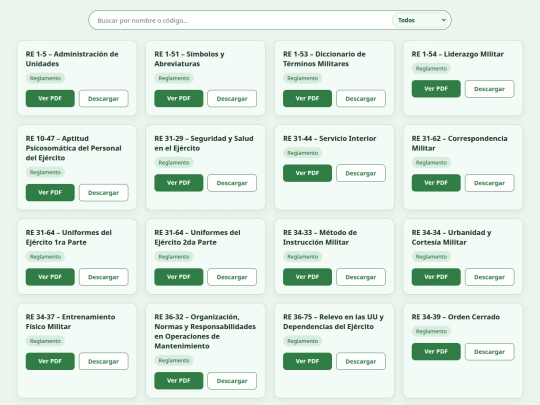Click the title 'RE 1-51 – Símbolos y Abreviaturas'

(x=189, y=59)
